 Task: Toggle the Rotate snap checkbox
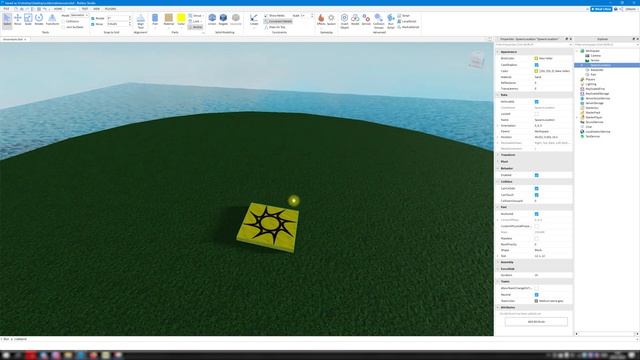click(x=93, y=18)
